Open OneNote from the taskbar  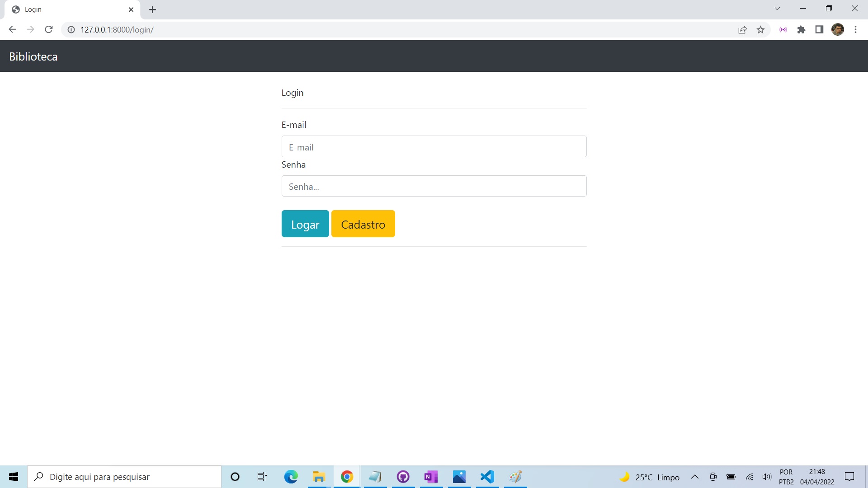431,477
